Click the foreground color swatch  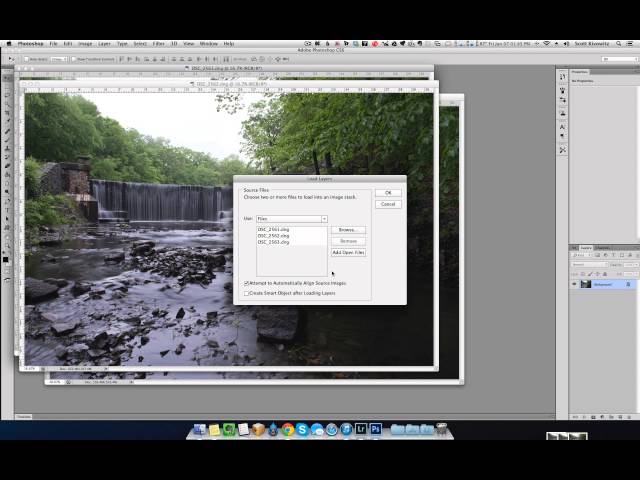pos(6,259)
